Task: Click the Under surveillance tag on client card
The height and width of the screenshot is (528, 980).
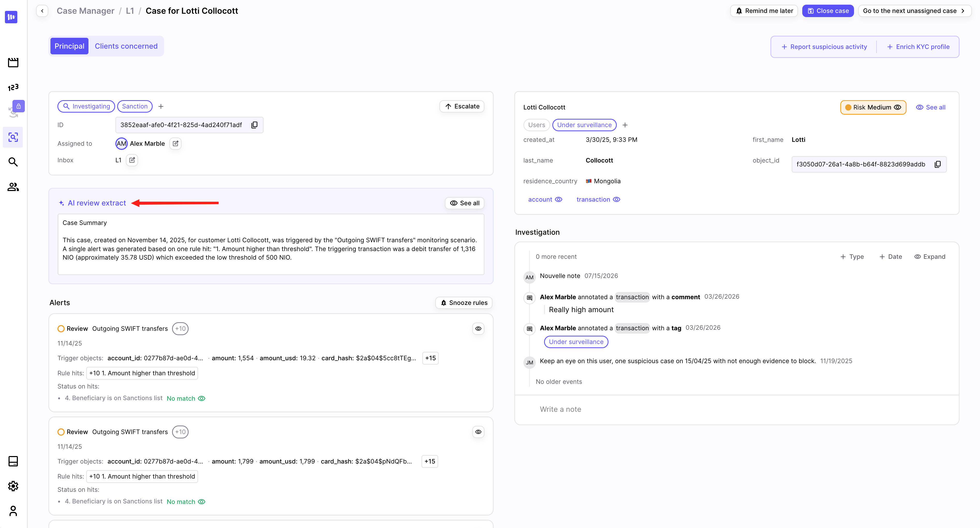Action: click(x=584, y=125)
